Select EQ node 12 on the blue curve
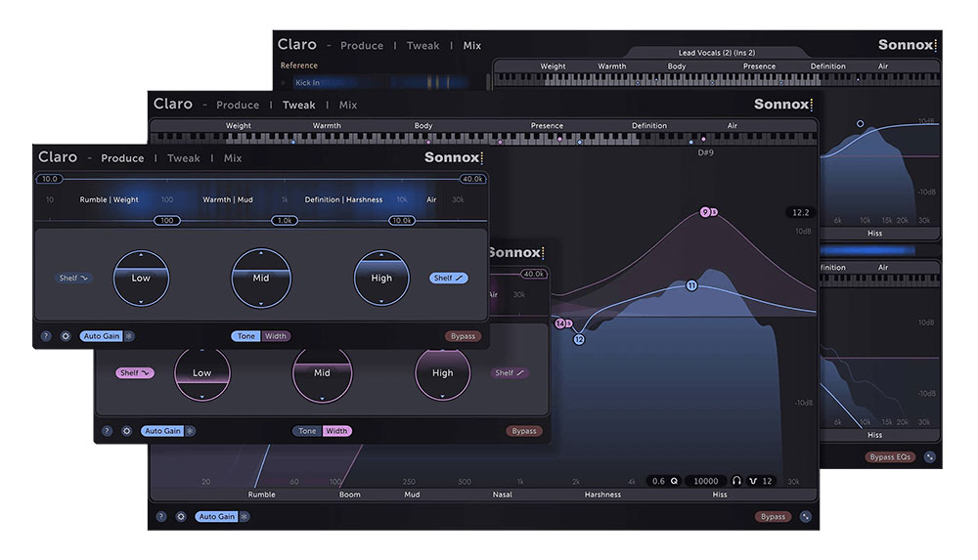This screenshot has height=560, width=978. point(579,339)
